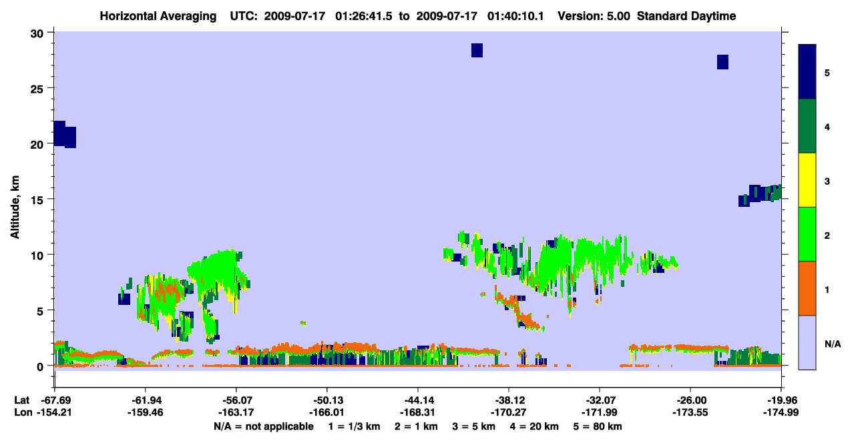Click the dark green level 4 legend swatch
The image size is (868, 445).
coord(807,126)
